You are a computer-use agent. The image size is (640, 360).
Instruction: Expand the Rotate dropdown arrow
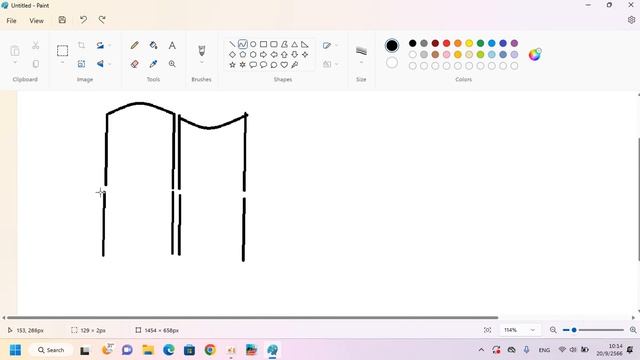[110, 45]
